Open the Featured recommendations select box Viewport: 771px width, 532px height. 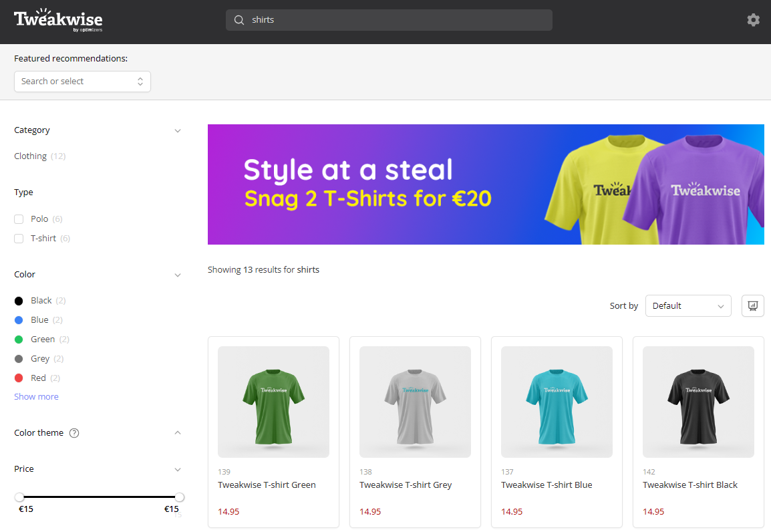pos(82,81)
